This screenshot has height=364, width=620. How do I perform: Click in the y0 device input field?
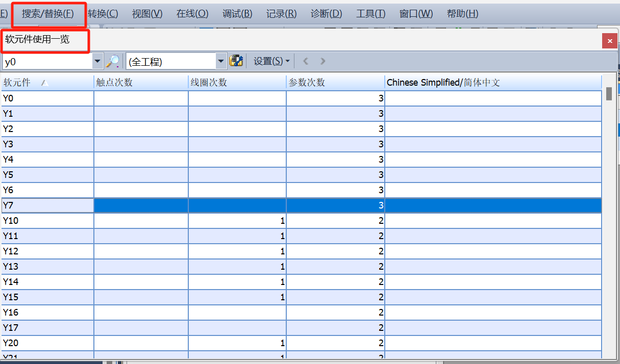[x=46, y=62]
